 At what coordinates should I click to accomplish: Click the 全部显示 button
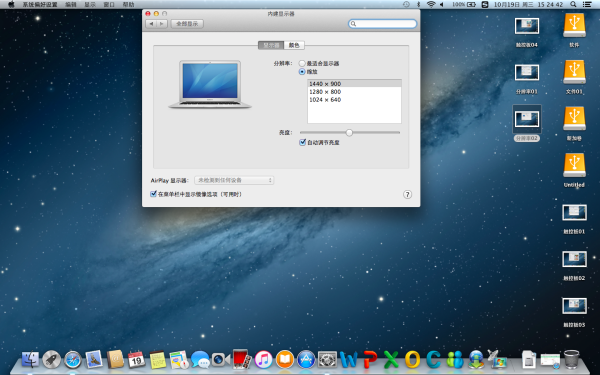click(187, 24)
